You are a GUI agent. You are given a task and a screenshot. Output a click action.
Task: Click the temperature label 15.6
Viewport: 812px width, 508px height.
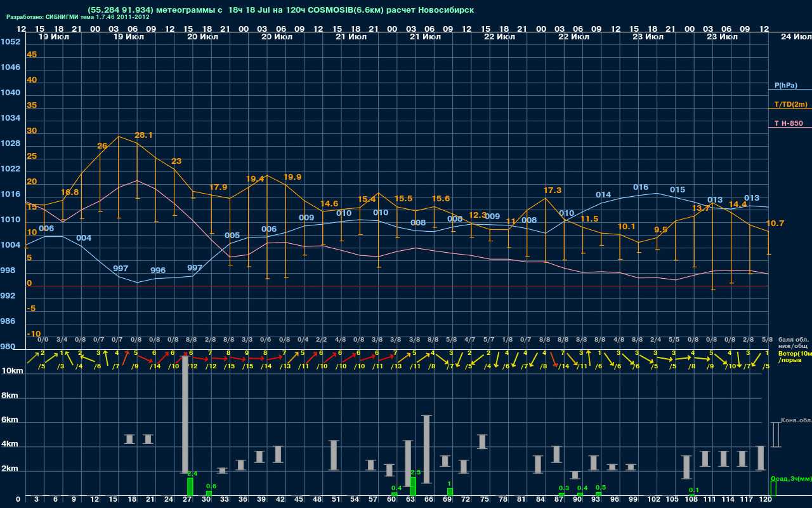tap(441, 199)
